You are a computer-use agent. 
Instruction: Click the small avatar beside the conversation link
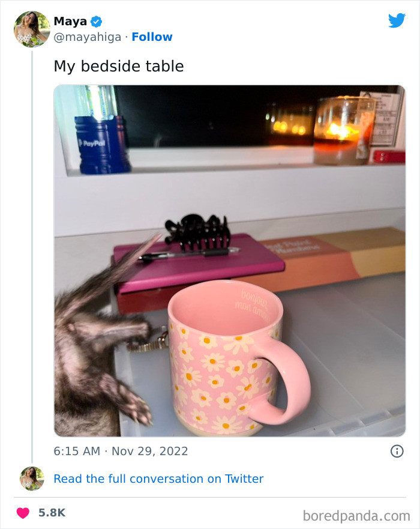coord(31,479)
